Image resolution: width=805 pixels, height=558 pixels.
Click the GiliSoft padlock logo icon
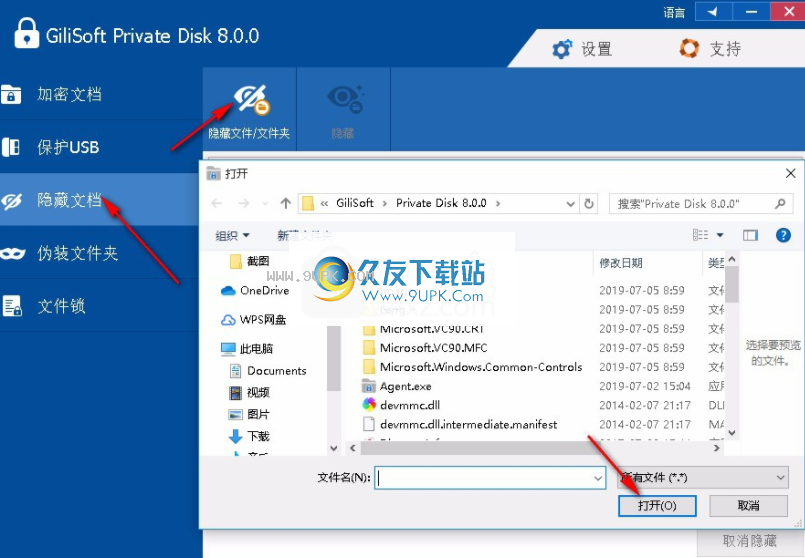point(27,34)
